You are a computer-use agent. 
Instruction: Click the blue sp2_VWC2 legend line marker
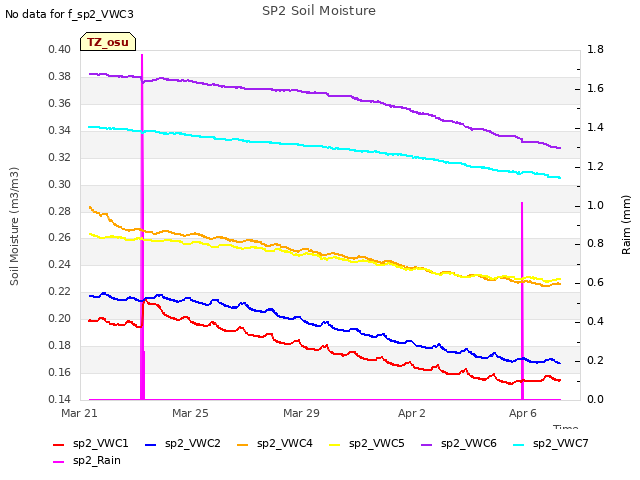click(151, 444)
